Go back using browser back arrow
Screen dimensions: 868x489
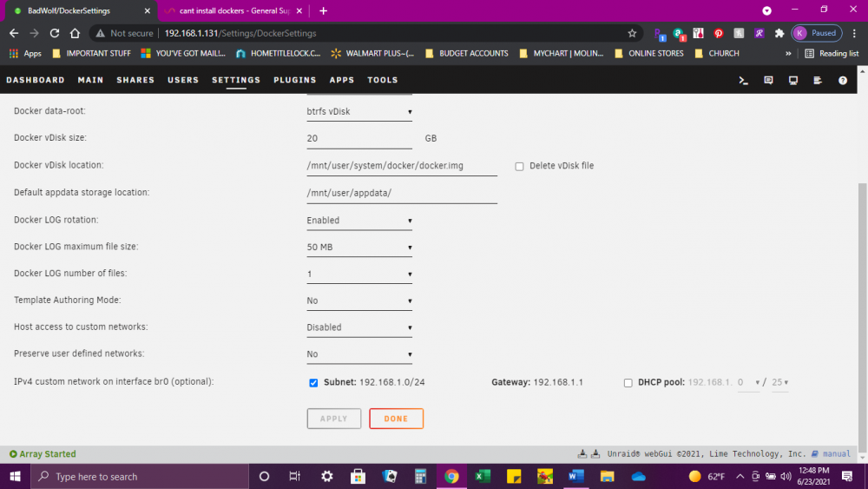14,33
